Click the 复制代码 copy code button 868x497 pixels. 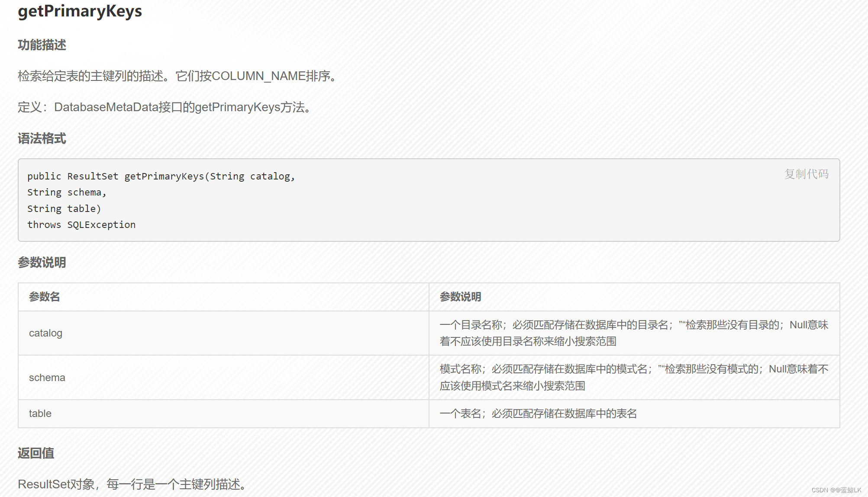coord(806,174)
